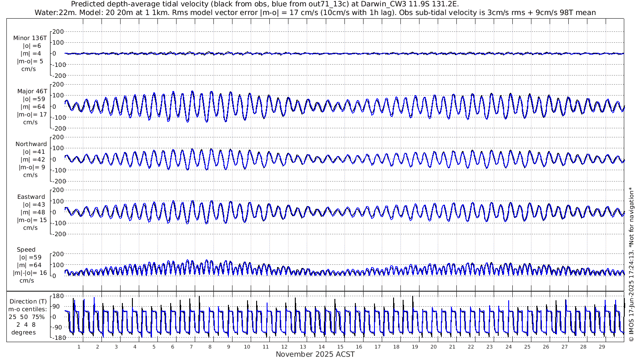This screenshot has height=364, width=637.
Task: Click day "19" on the x-axis
Action: click(x=415, y=347)
